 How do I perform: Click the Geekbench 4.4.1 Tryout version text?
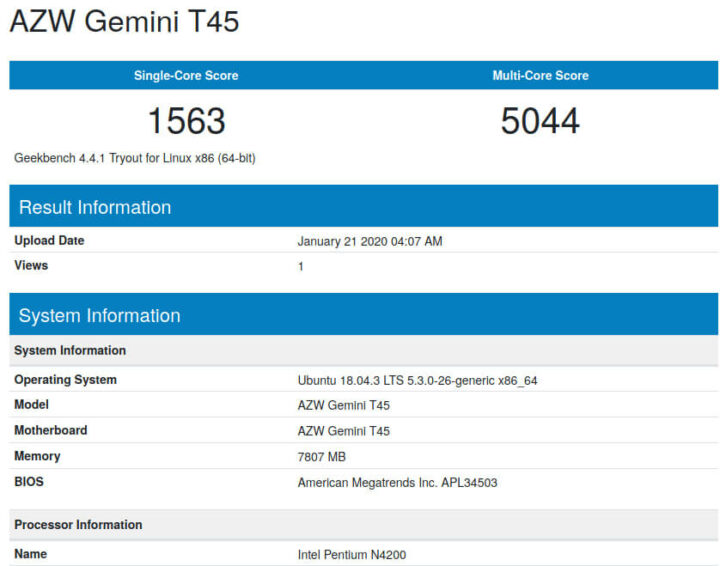point(135,158)
